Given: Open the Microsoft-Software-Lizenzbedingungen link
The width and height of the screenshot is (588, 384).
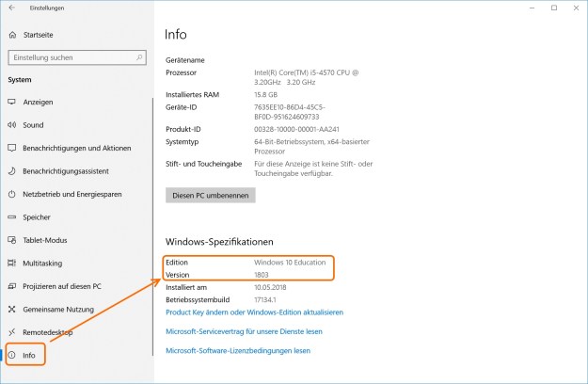Looking at the screenshot, I should pyautogui.click(x=237, y=350).
